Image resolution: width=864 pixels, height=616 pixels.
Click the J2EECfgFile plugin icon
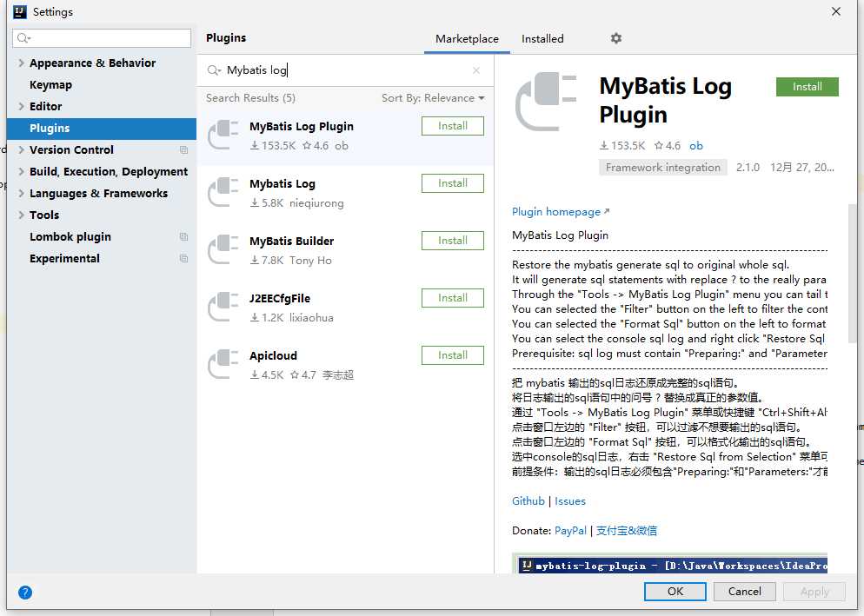point(223,307)
